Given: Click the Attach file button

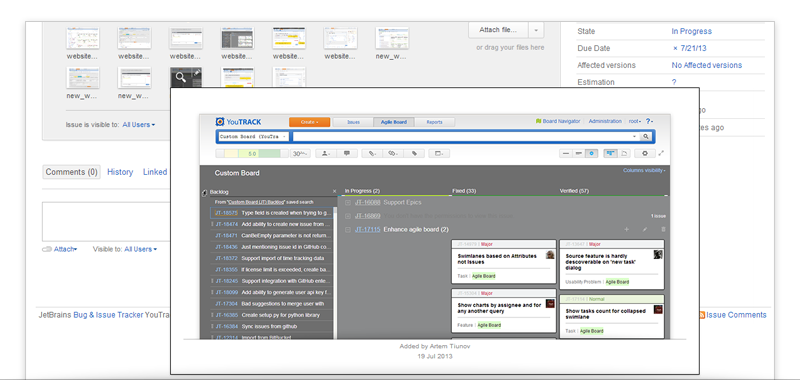Looking at the screenshot, I should (x=498, y=30).
